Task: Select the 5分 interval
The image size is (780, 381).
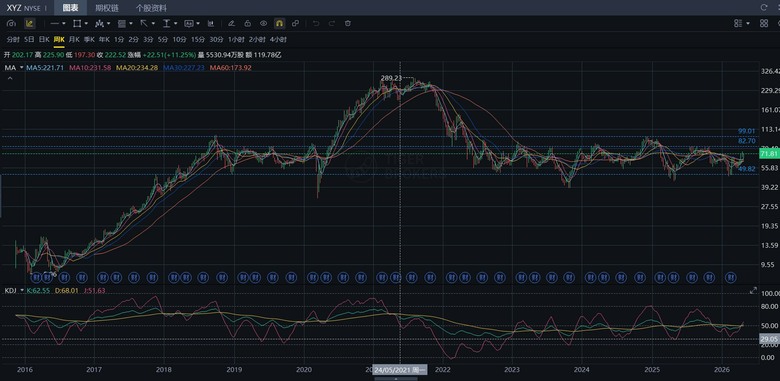Action: tap(163, 39)
